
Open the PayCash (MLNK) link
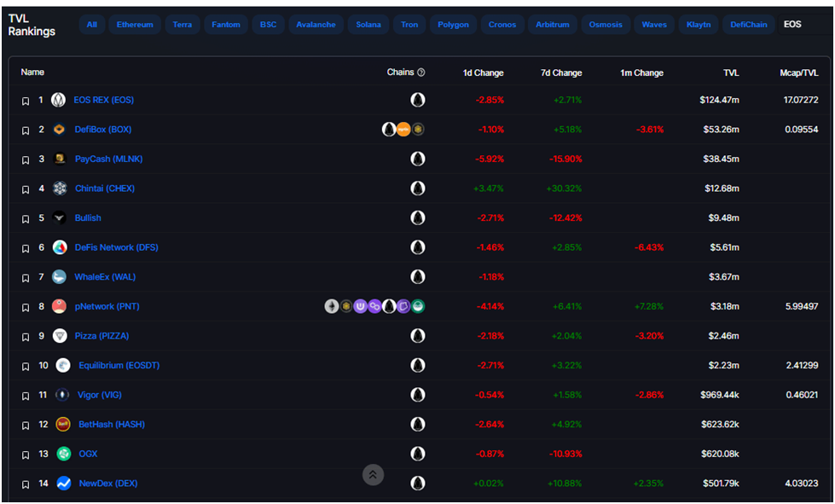[x=108, y=159]
